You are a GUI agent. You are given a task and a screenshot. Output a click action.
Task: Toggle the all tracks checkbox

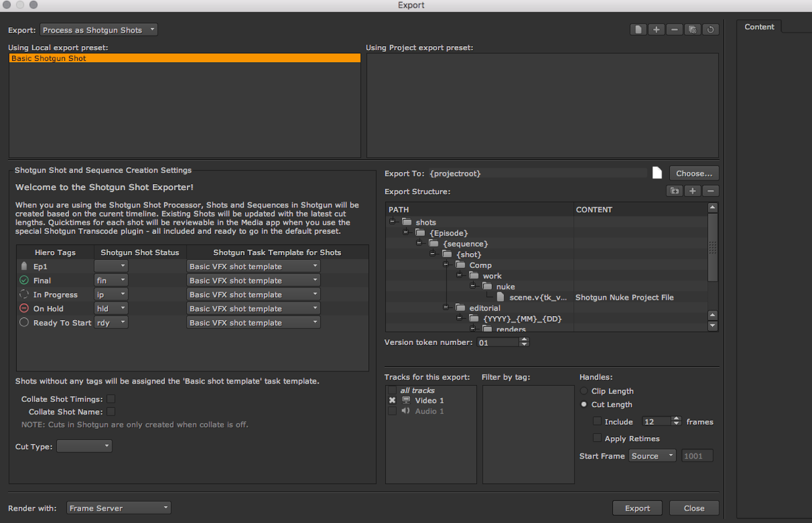(392, 390)
